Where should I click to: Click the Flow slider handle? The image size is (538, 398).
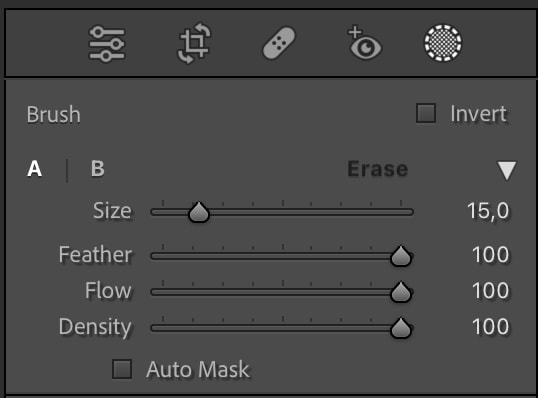tap(401, 292)
